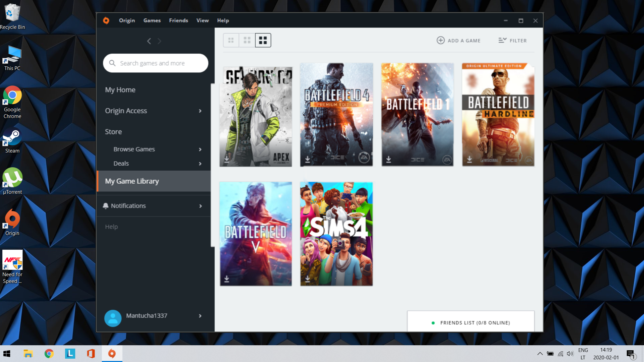Viewport: 644px width, 362px height.
Task: Open the Filter panel
Action: (x=513, y=40)
